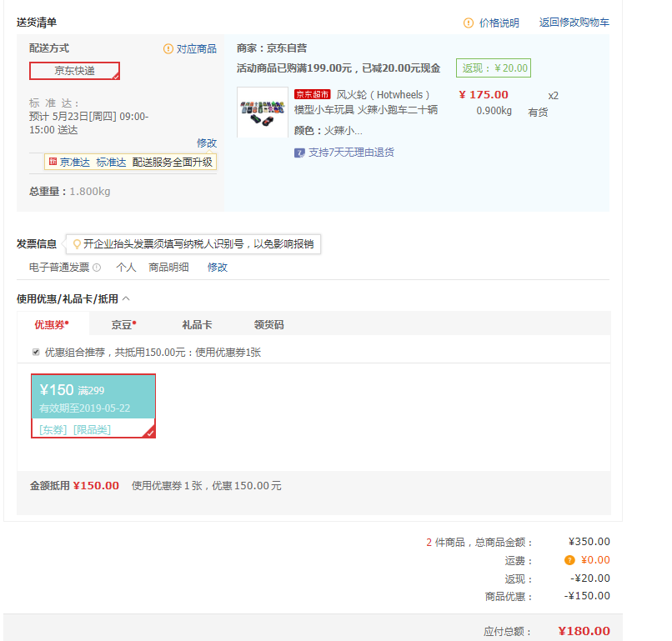Click the red 京东超市 tag
Image resolution: width=672 pixels, height=641 pixels.
coord(312,94)
